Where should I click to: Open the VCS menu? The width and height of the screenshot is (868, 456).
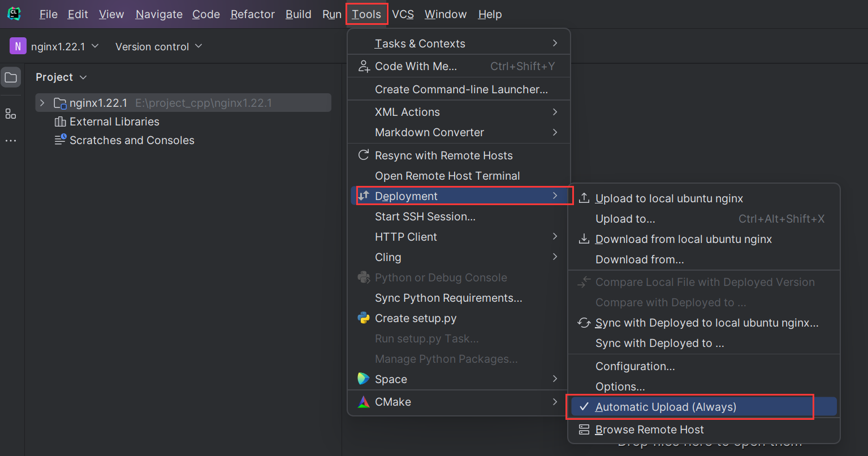pyautogui.click(x=403, y=14)
